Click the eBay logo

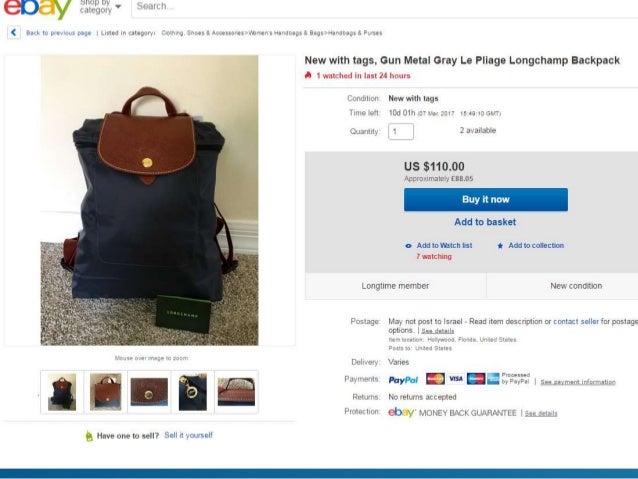(37, 9)
